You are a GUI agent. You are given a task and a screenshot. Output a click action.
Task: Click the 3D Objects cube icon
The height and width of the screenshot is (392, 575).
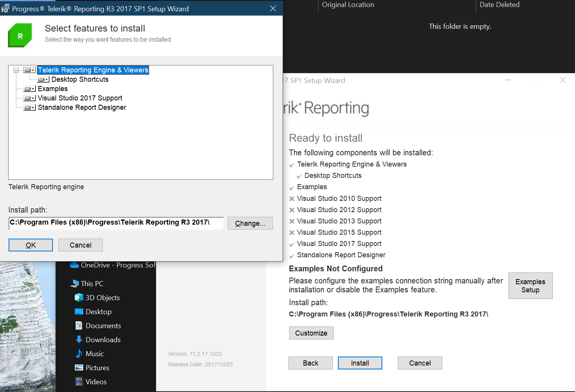(x=79, y=297)
